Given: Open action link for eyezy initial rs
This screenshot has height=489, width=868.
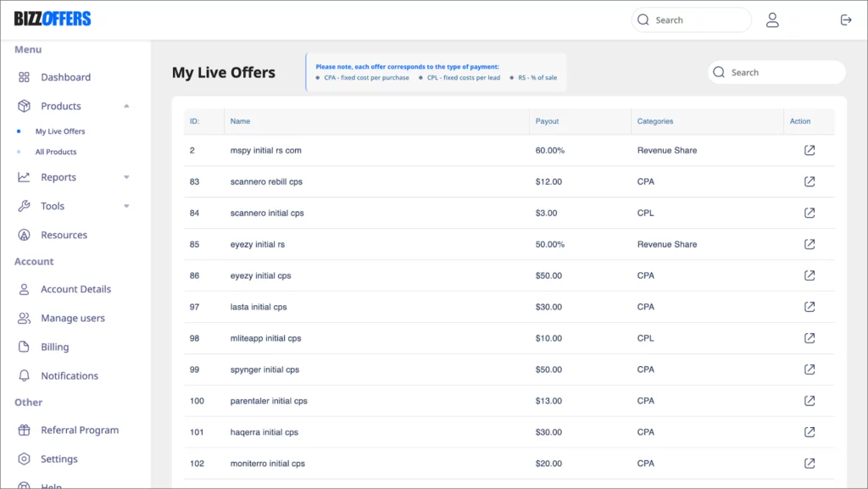Looking at the screenshot, I should (810, 244).
